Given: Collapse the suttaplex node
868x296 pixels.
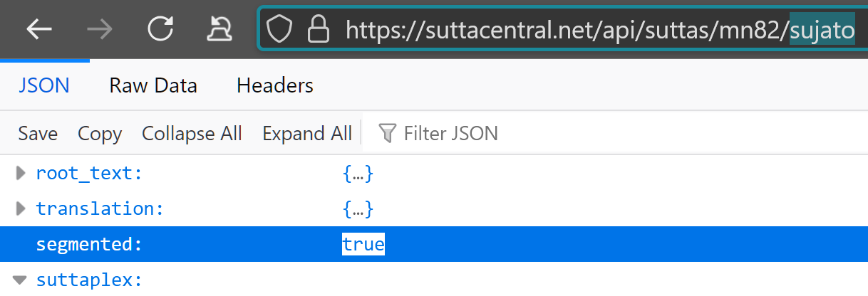Looking at the screenshot, I should tap(20, 280).
